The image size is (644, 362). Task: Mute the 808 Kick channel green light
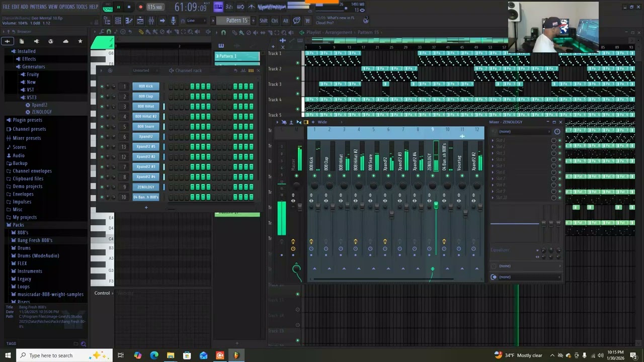click(102, 86)
